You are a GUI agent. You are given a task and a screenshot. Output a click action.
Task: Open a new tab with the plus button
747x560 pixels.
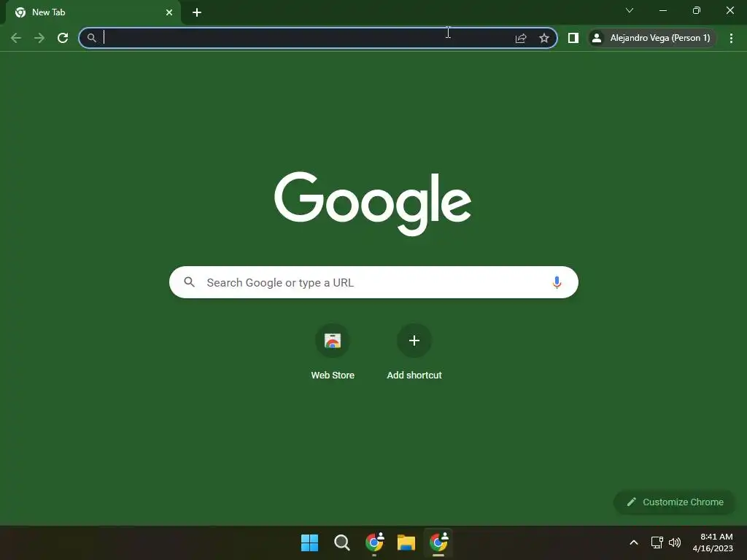(x=197, y=12)
